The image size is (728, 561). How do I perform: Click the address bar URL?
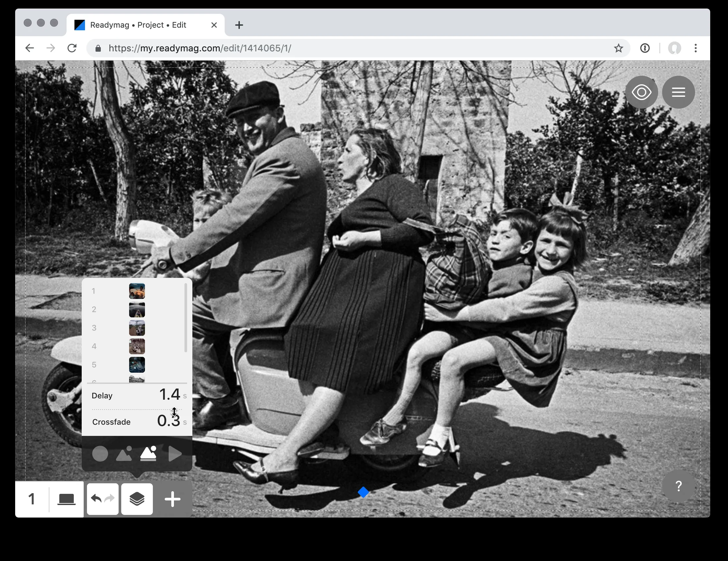click(x=200, y=48)
